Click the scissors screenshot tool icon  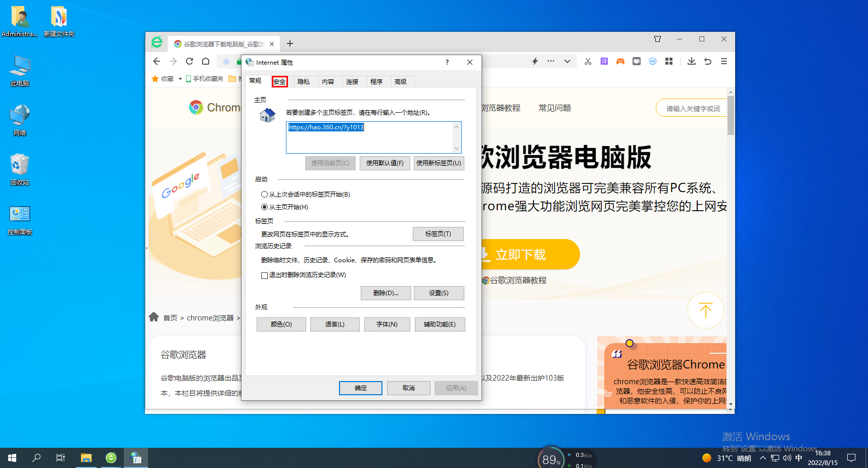pos(588,61)
